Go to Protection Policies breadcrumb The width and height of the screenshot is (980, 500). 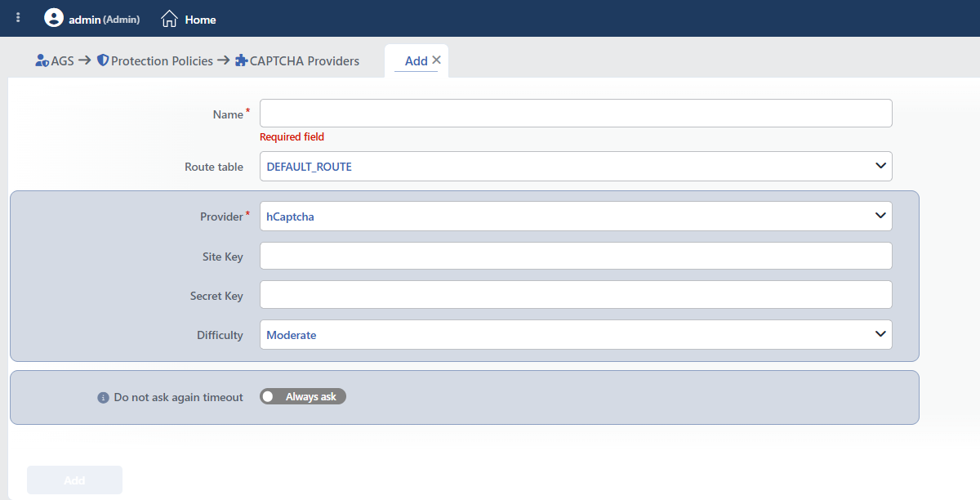point(162,60)
